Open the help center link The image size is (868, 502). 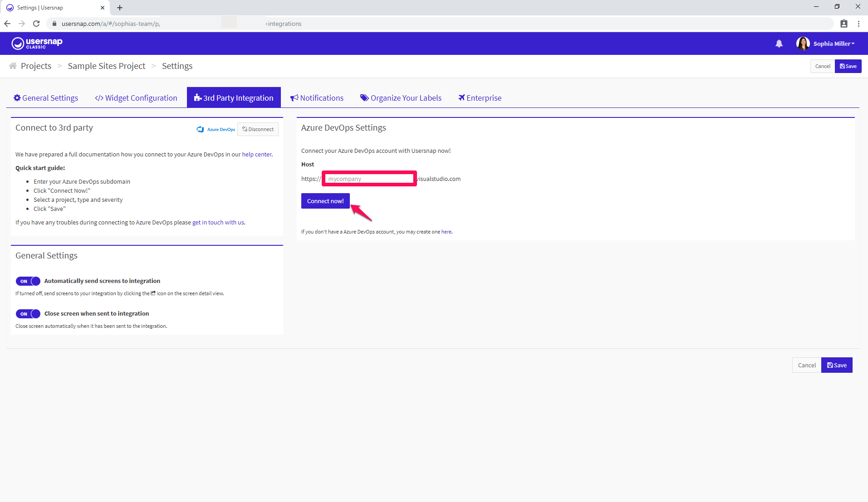(x=257, y=154)
